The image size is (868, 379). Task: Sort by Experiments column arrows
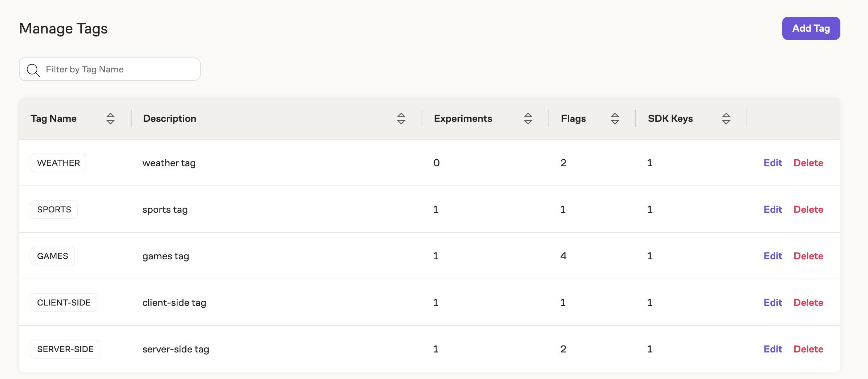(528, 119)
